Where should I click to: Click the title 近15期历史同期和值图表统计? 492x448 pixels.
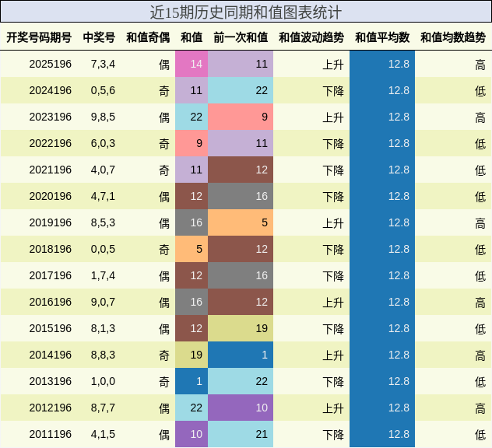[x=246, y=12]
